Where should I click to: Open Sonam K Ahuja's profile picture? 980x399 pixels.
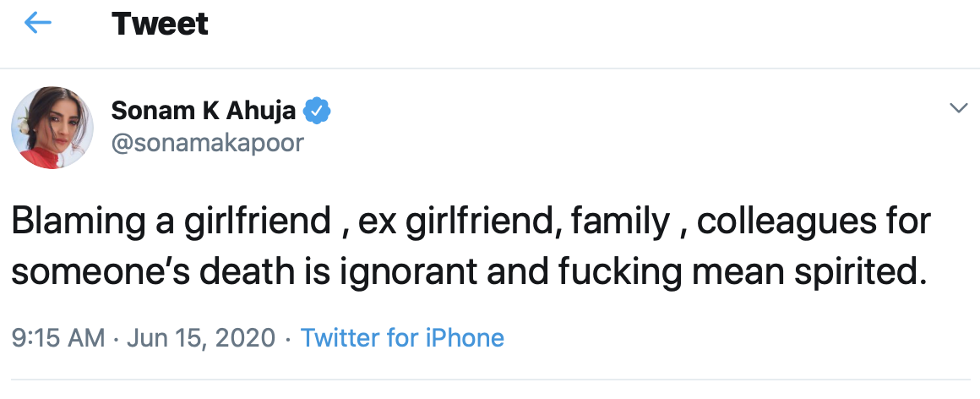[x=52, y=127]
